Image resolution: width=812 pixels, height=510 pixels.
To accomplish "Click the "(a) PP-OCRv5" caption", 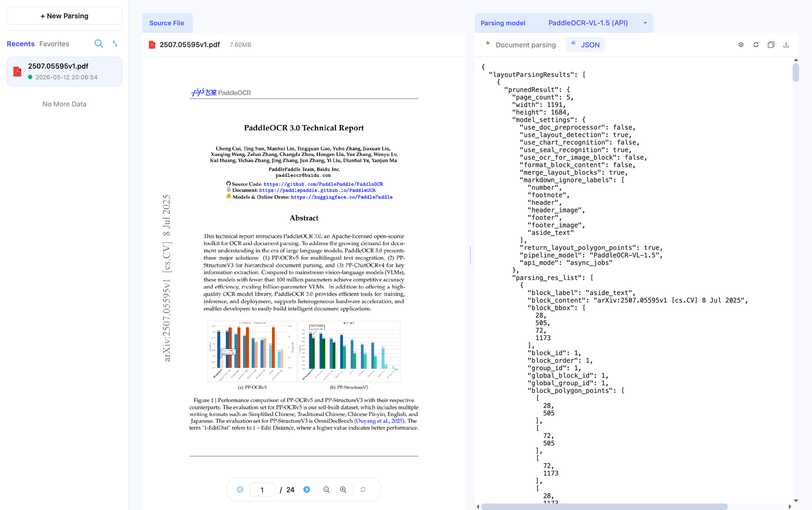I will (x=252, y=387).
